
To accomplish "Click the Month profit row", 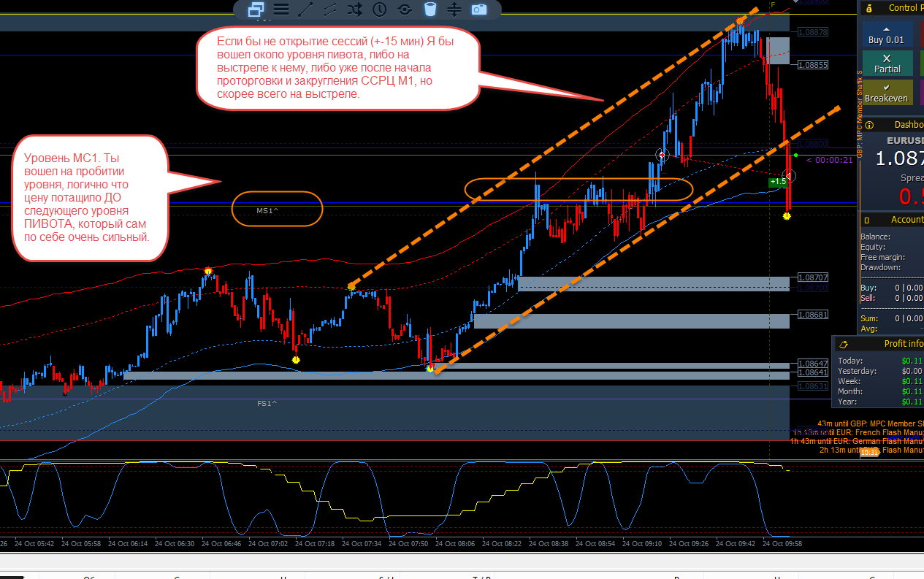I will point(880,391).
